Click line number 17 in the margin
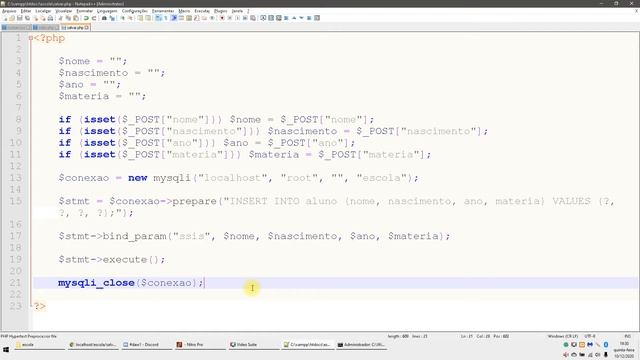 16,236
